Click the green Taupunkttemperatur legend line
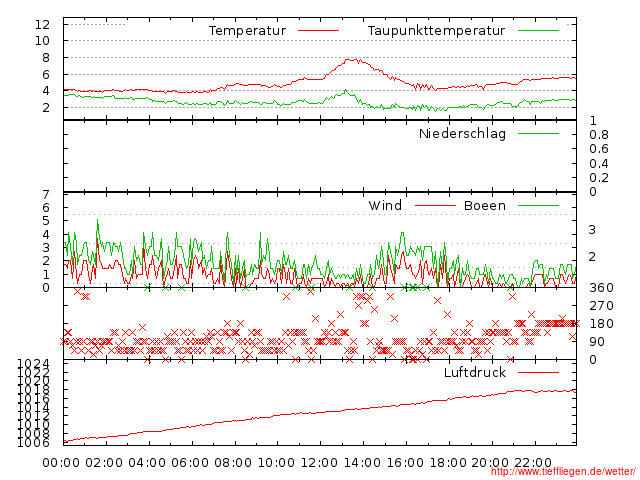Image resolution: width=640 pixels, height=480 pixels. (538, 31)
